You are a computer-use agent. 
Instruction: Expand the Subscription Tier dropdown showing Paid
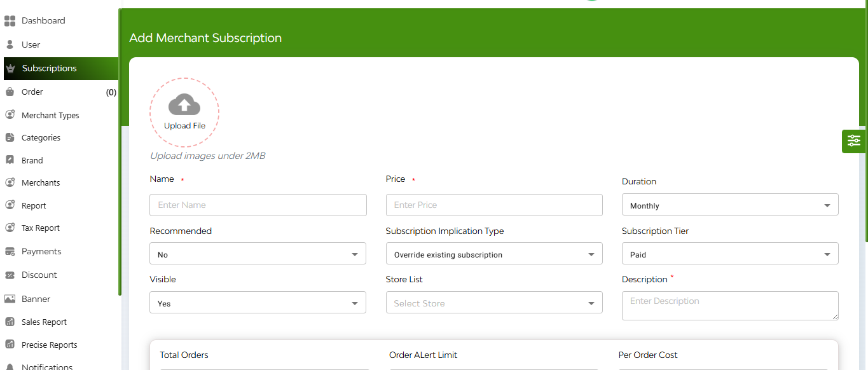click(x=730, y=254)
